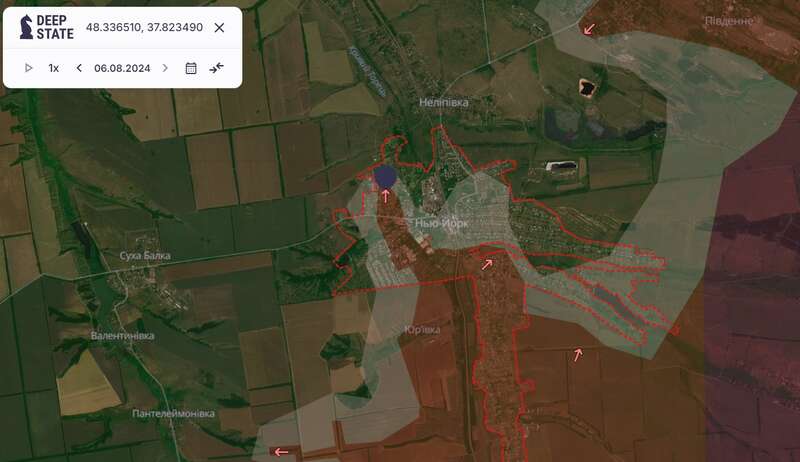Click attack arrow below the blue circle
Viewport: 800px width, 462px height.
386,196
